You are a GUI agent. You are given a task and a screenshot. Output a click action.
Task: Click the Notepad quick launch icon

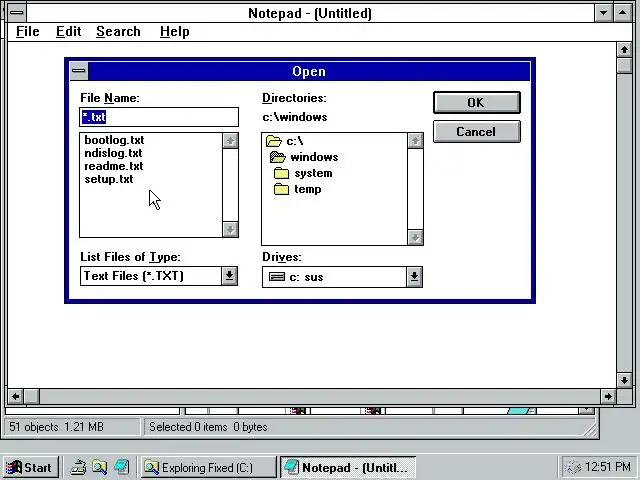[x=122, y=467]
